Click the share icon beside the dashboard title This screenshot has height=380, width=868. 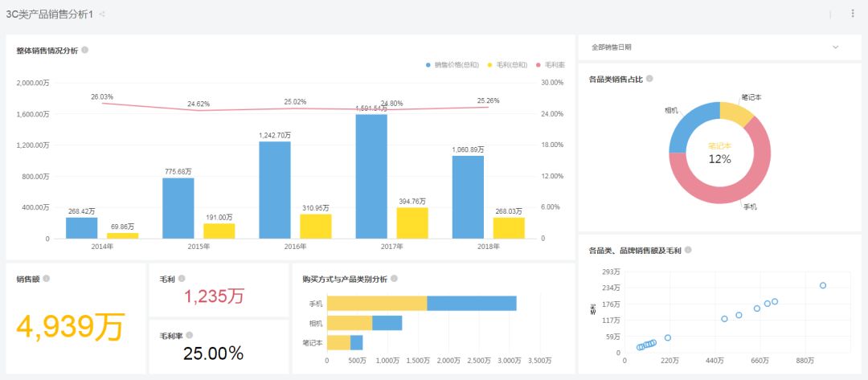pyautogui.click(x=102, y=15)
